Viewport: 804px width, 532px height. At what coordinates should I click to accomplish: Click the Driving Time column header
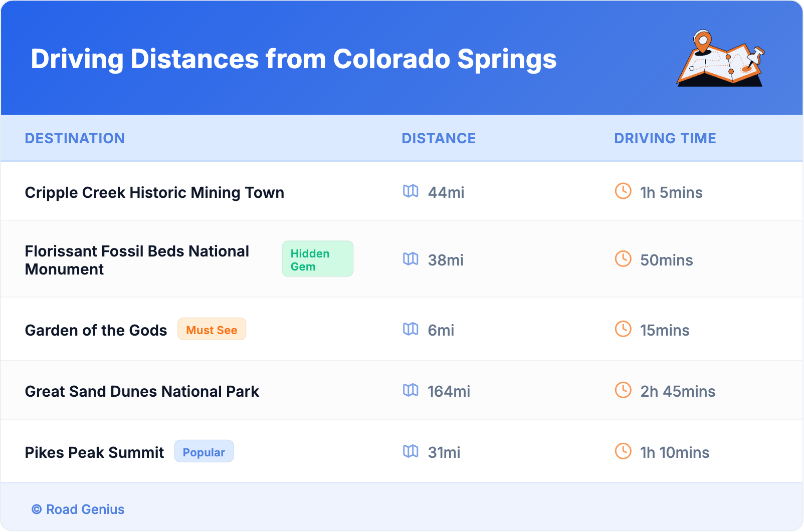tap(665, 138)
